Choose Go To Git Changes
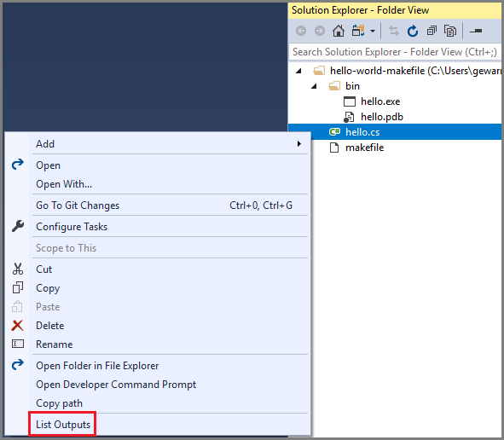Image resolution: width=504 pixels, height=440 pixels. point(158,205)
